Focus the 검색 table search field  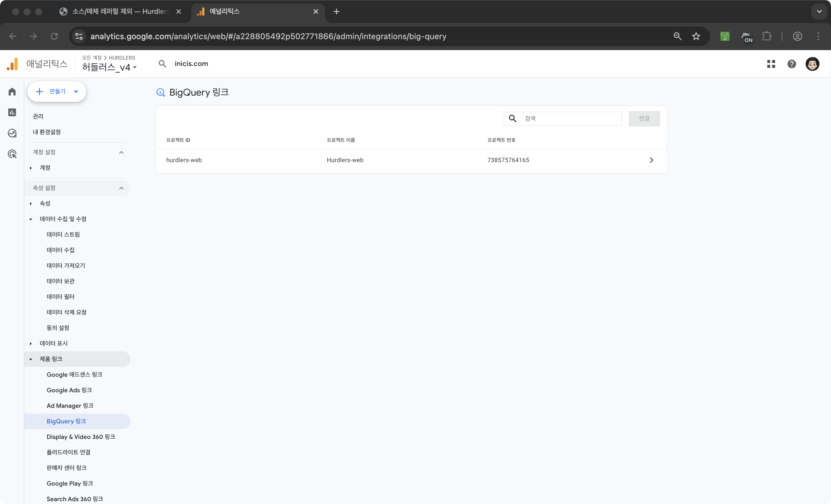coord(562,118)
